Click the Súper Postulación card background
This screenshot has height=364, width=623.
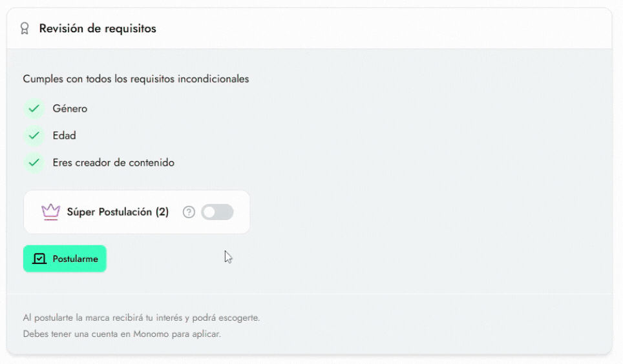(x=136, y=212)
